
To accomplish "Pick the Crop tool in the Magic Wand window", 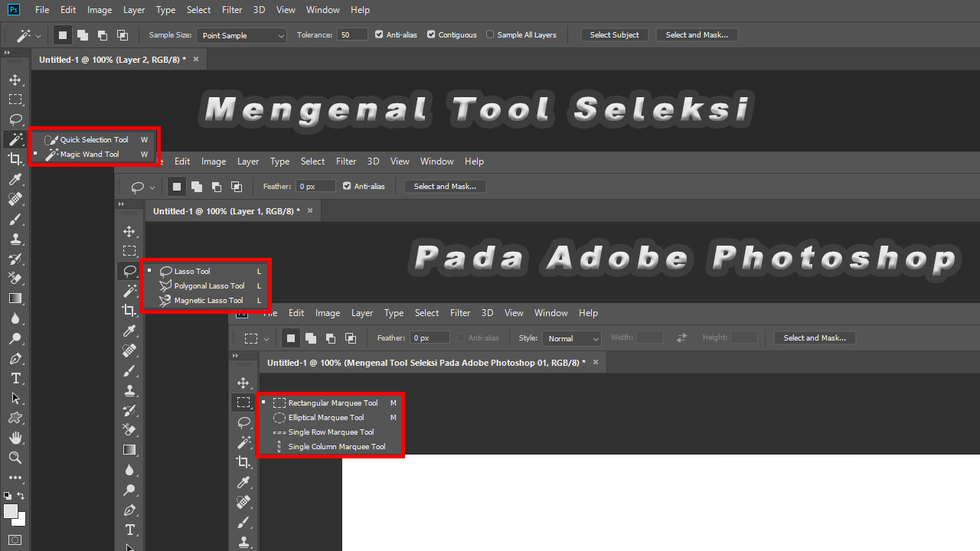I will point(15,159).
